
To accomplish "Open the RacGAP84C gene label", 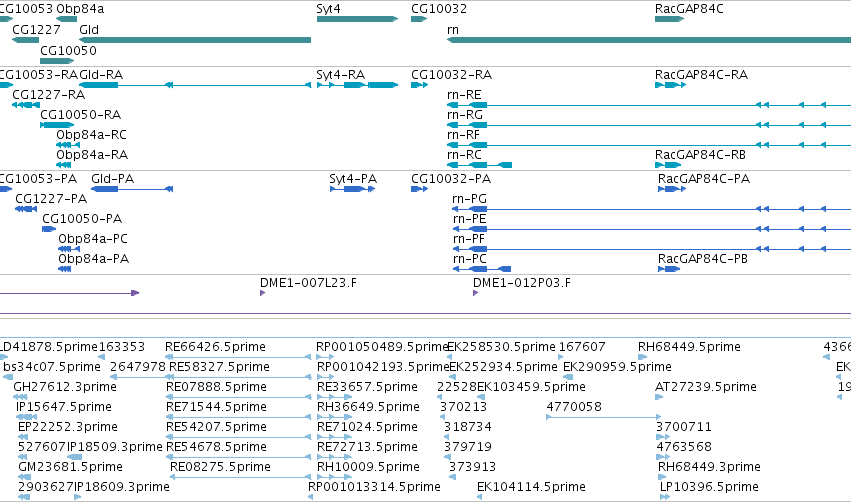I will (x=689, y=9).
